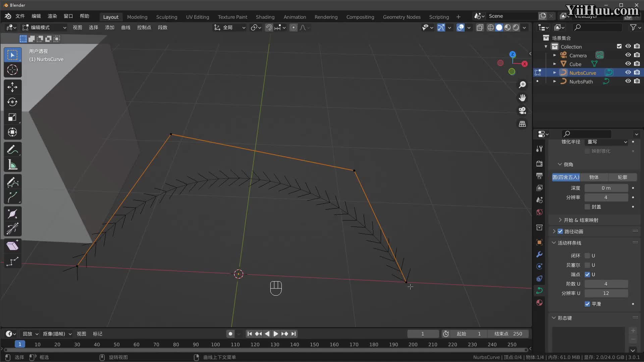
Task: Adjust the 深度 0 m field
Action: coord(606,188)
